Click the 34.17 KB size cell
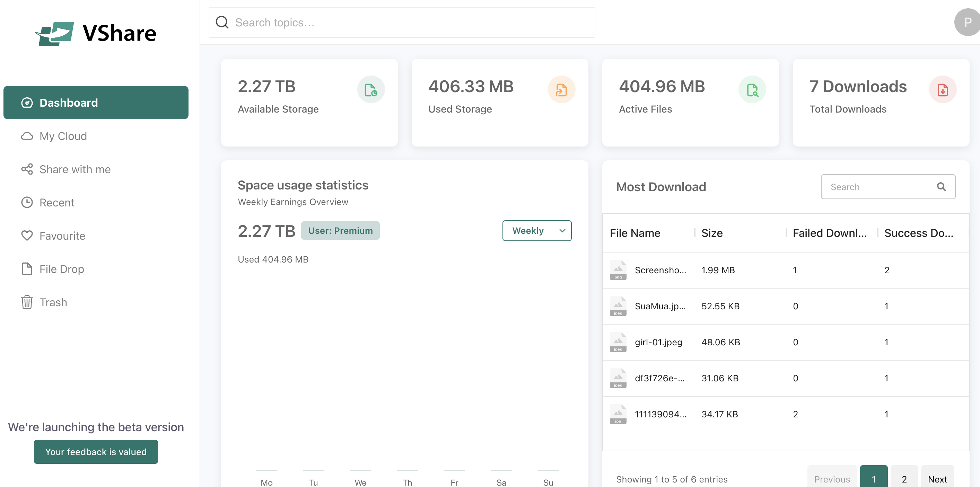Screen dimensions: 980x487 pyautogui.click(x=719, y=414)
